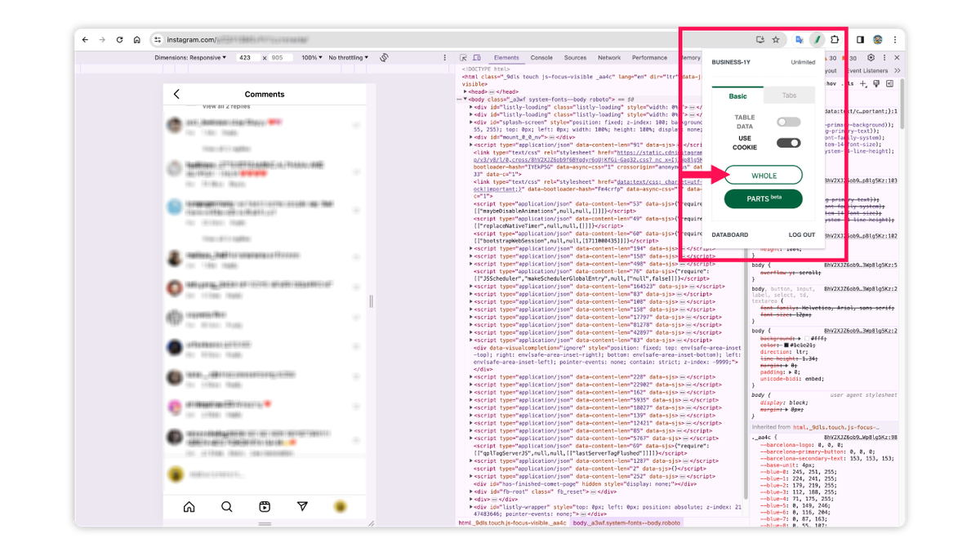This screenshot has width=980, height=556.
Task: Open the No throttling dropdown
Action: coord(349,58)
